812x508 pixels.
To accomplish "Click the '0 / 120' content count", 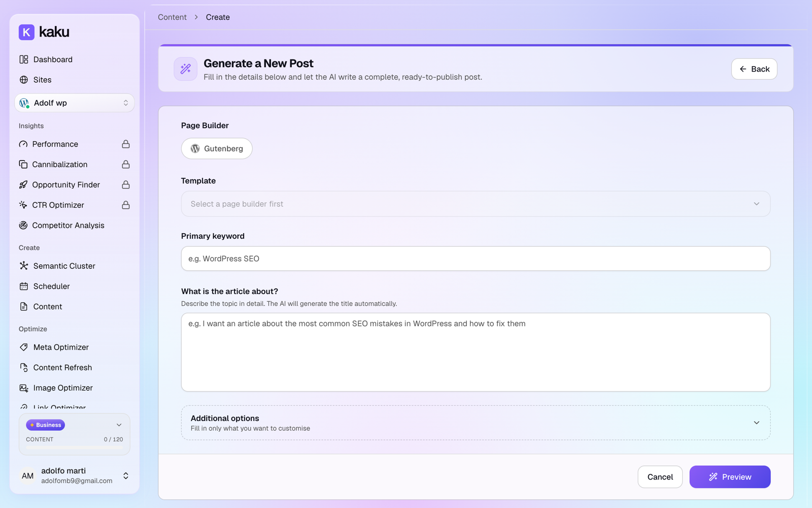I will tap(113, 439).
